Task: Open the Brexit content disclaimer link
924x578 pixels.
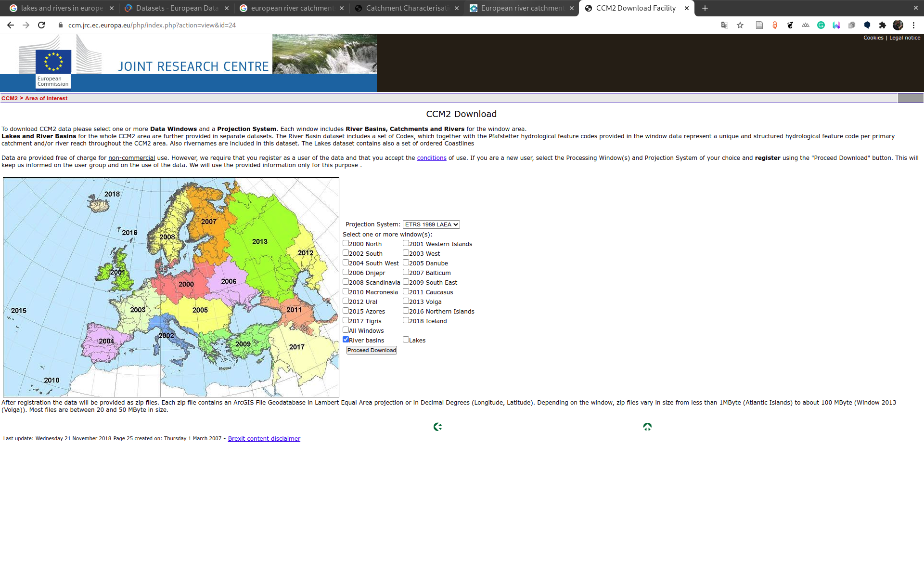Action: 264,439
